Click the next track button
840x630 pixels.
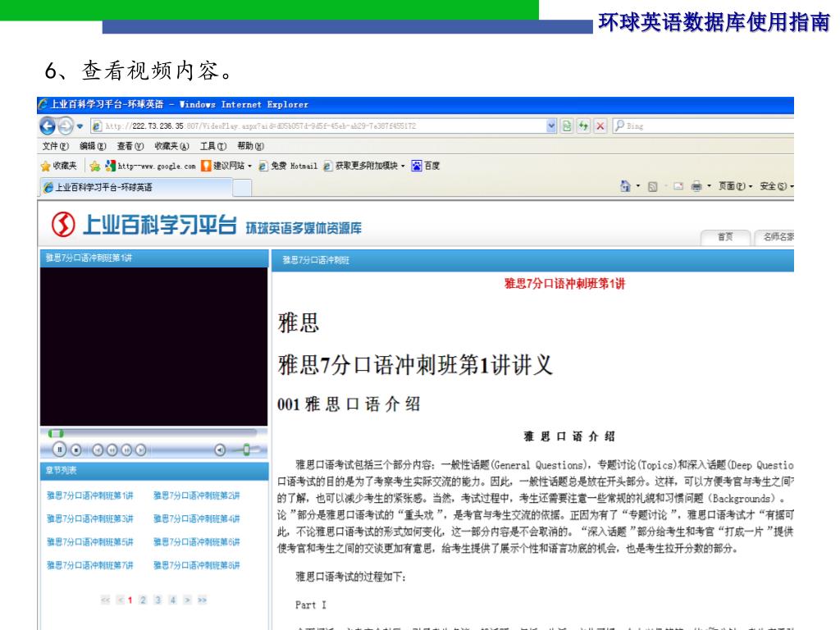point(141,450)
